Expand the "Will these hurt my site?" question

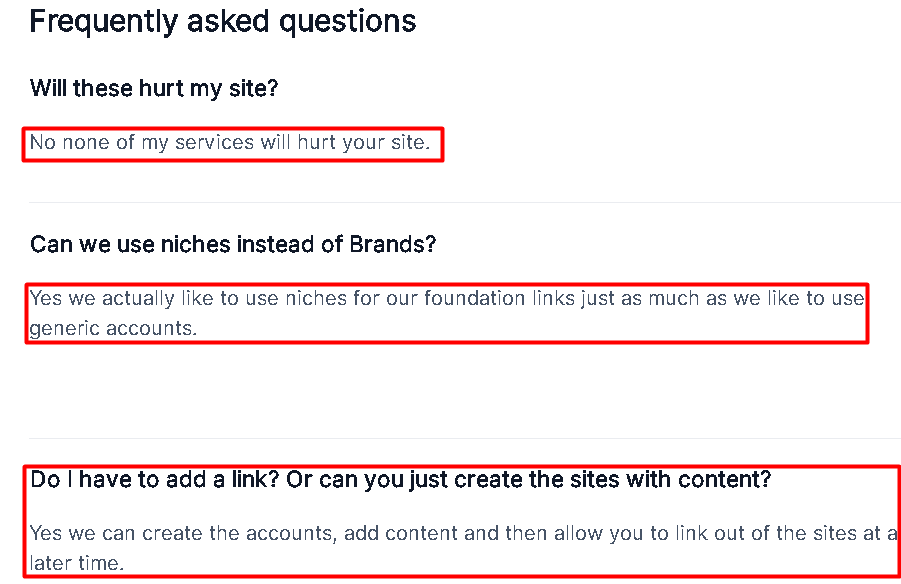154,88
